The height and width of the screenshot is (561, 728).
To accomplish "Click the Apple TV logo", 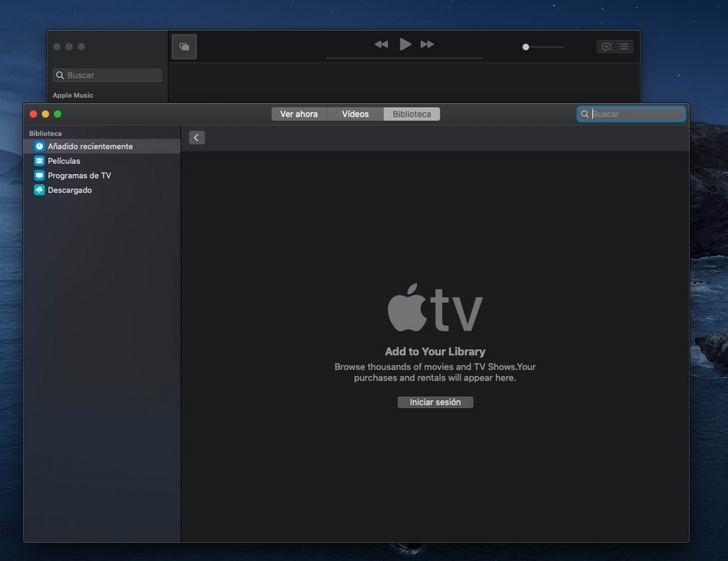I will click(x=435, y=307).
